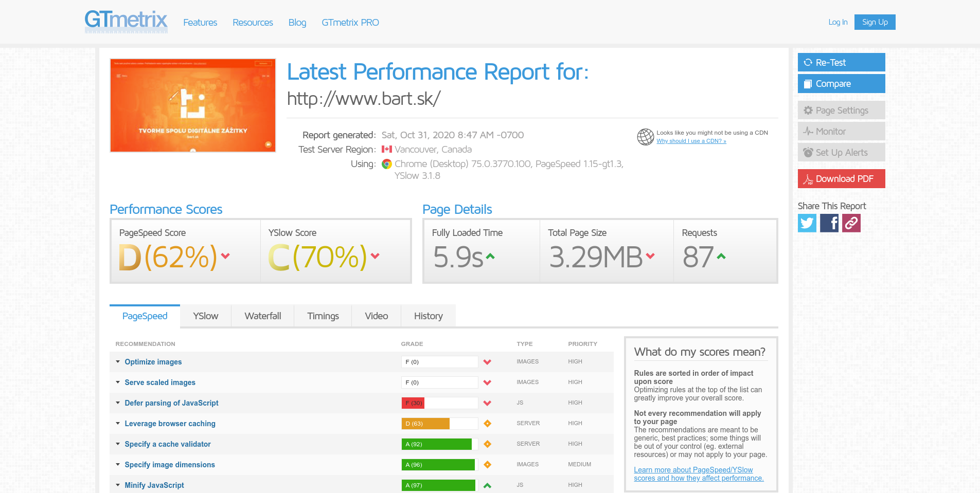The image size is (980, 493).
Task: Open Page Settings
Action: (x=842, y=110)
